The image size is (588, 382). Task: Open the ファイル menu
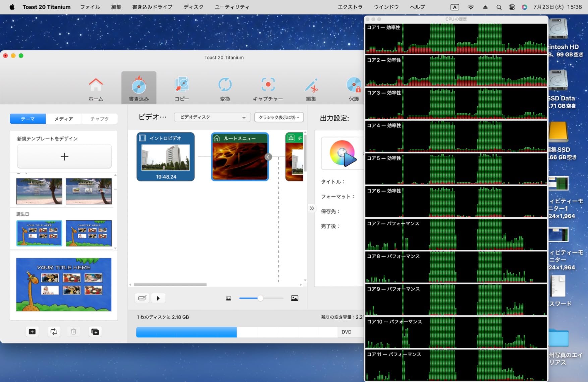pos(90,7)
